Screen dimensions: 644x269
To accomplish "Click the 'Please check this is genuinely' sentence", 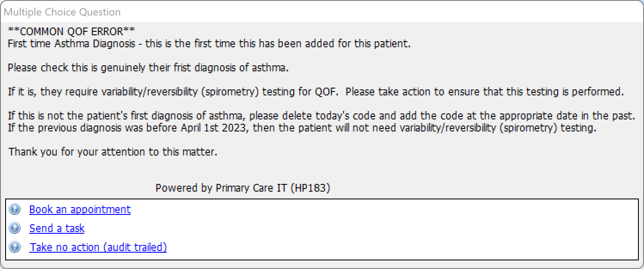I will point(148,68).
